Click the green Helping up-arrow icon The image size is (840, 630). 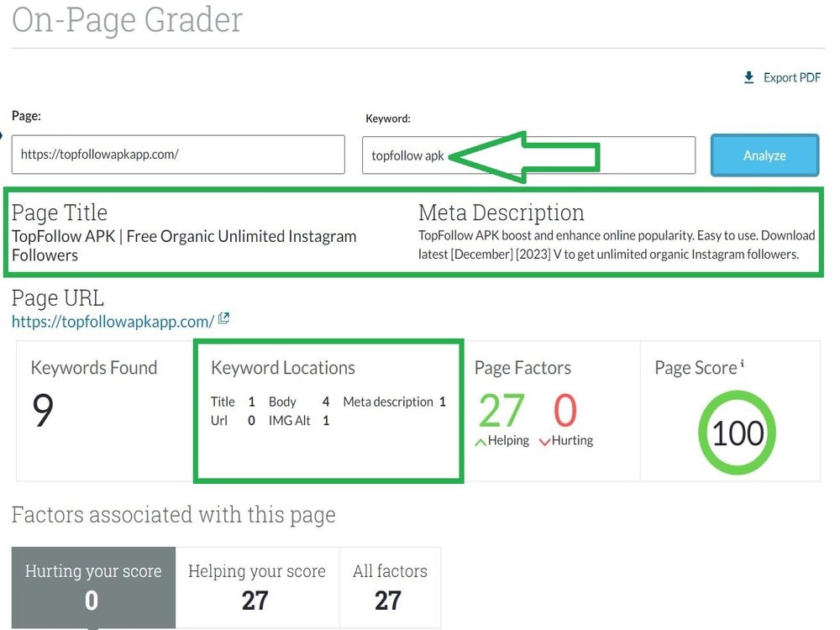[x=480, y=442]
